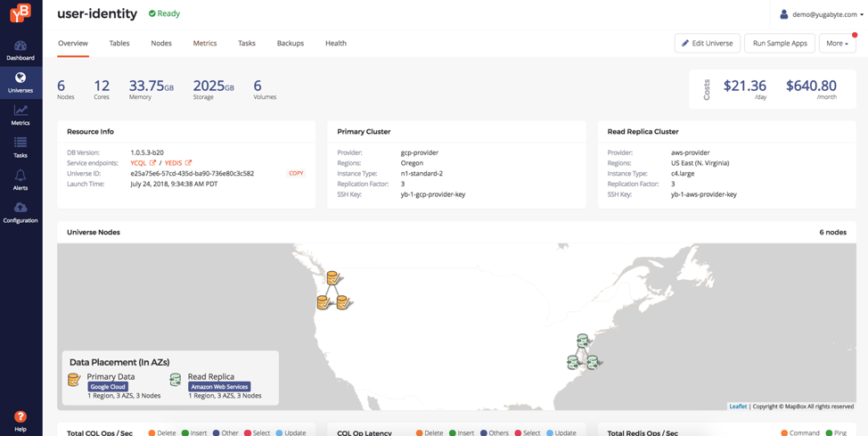Click the YugaByte logo icon
Image resolution: width=868 pixels, height=436 pixels.
(20, 12)
